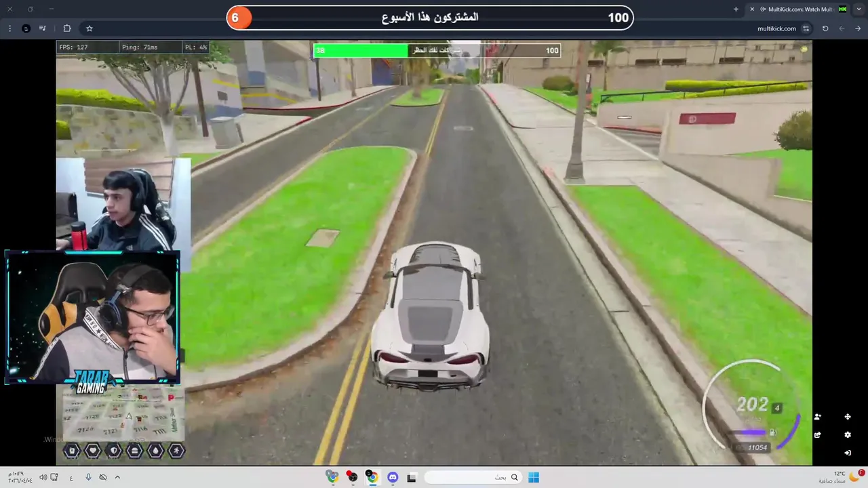Open the OBS taskbar icon with red dot
The image size is (868, 488).
coord(352,477)
